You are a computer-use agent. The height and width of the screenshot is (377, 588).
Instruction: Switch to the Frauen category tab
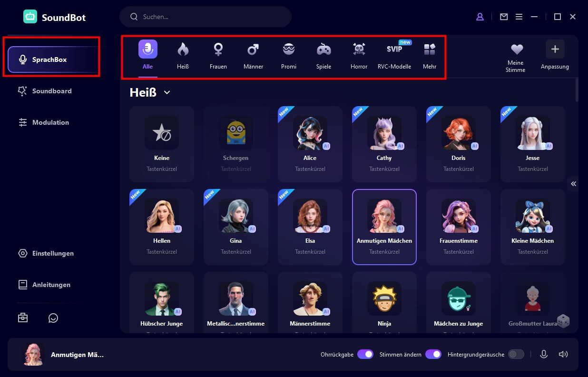(218, 56)
